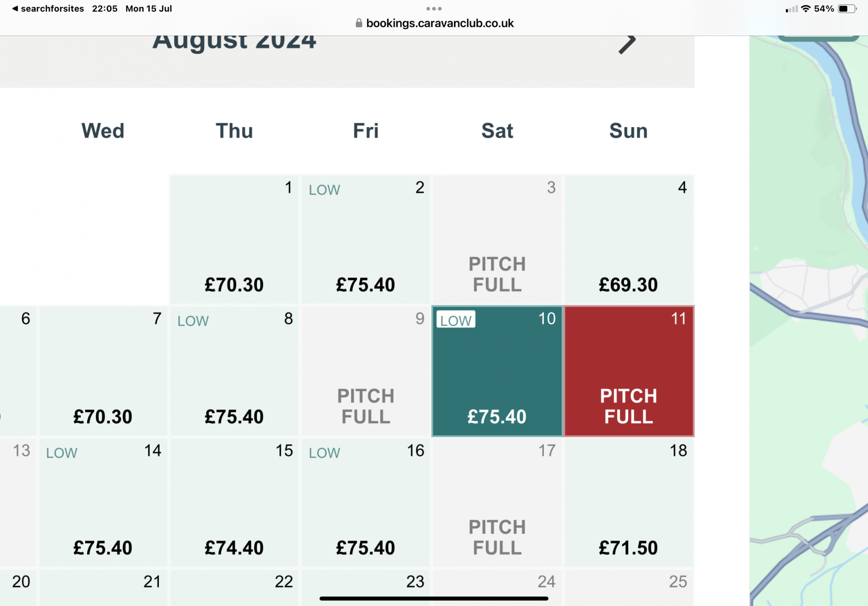Open the bookings.caravanclub.co.uk address bar
Image resolution: width=868 pixels, height=606 pixels.
click(x=434, y=23)
